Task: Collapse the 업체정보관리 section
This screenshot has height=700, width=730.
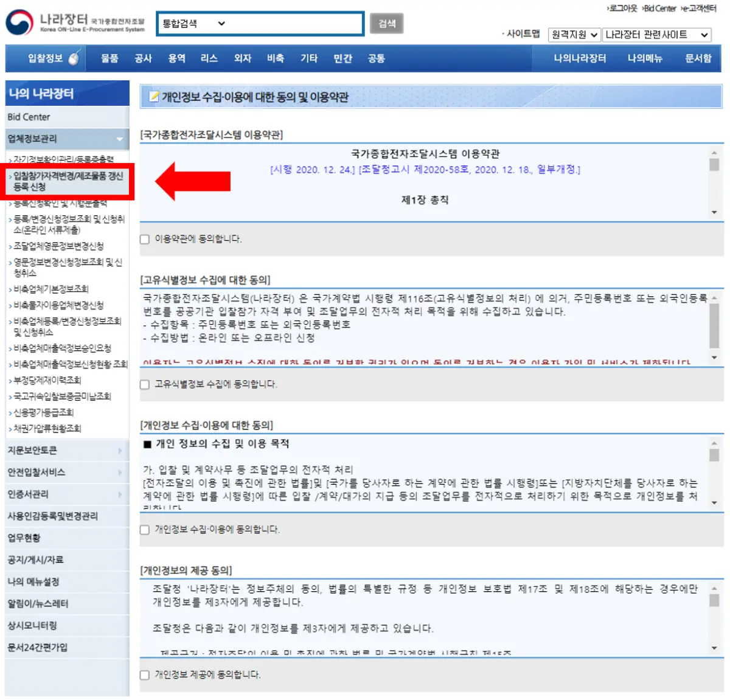Action: point(67,139)
